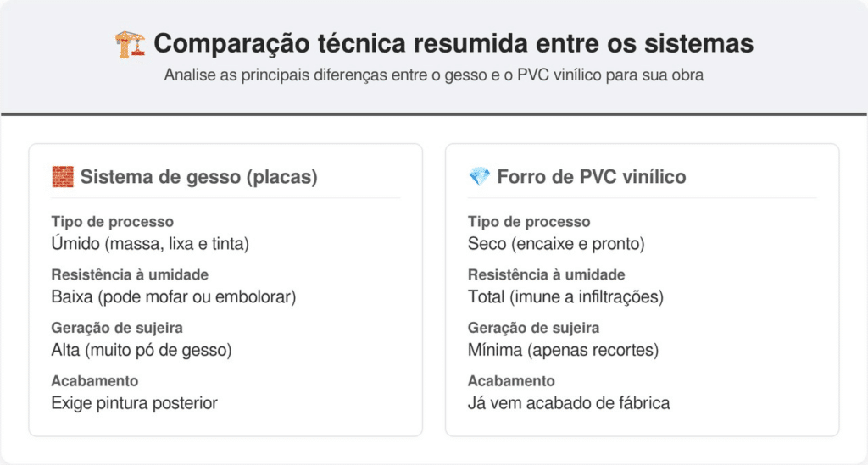Click 'Tipo de processo' label in gesso card
This screenshot has width=868, height=465.
pos(112,222)
